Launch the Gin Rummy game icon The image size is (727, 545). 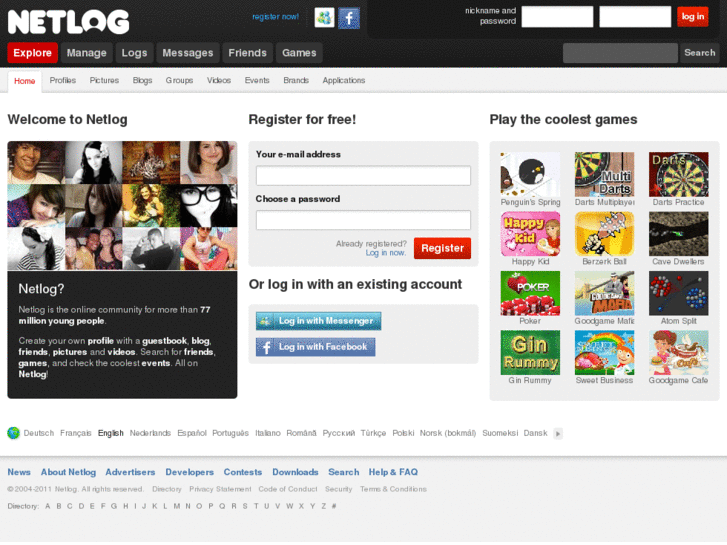tap(530, 353)
